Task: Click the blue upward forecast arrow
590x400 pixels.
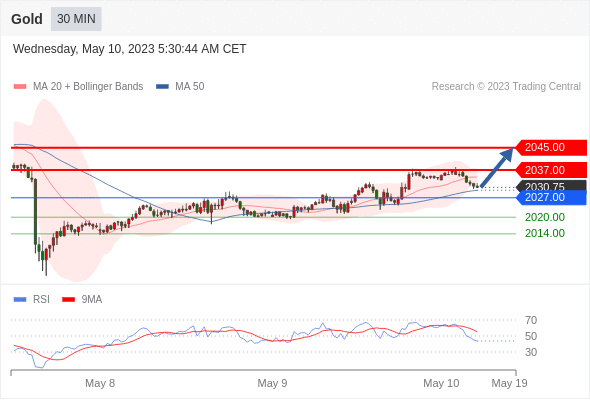Action: coord(497,167)
